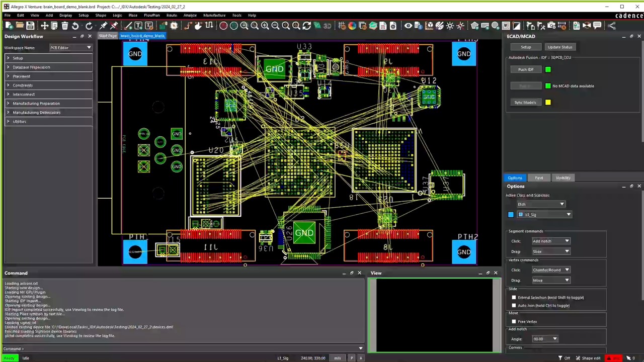Click the L3_Sig layer color swatch
Image resolution: width=644 pixels, height=362 pixels.
(511, 214)
